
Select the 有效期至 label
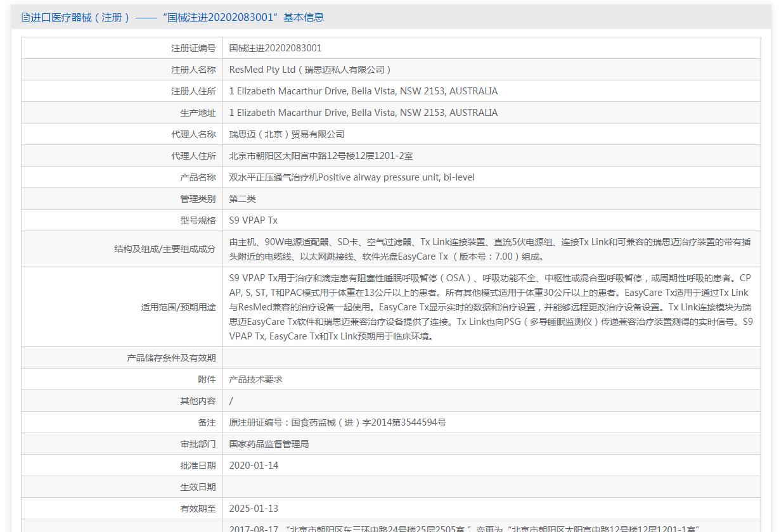click(x=198, y=509)
